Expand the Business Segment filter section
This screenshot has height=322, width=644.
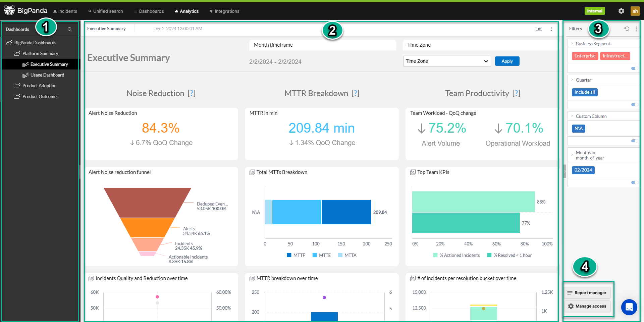point(572,43)
